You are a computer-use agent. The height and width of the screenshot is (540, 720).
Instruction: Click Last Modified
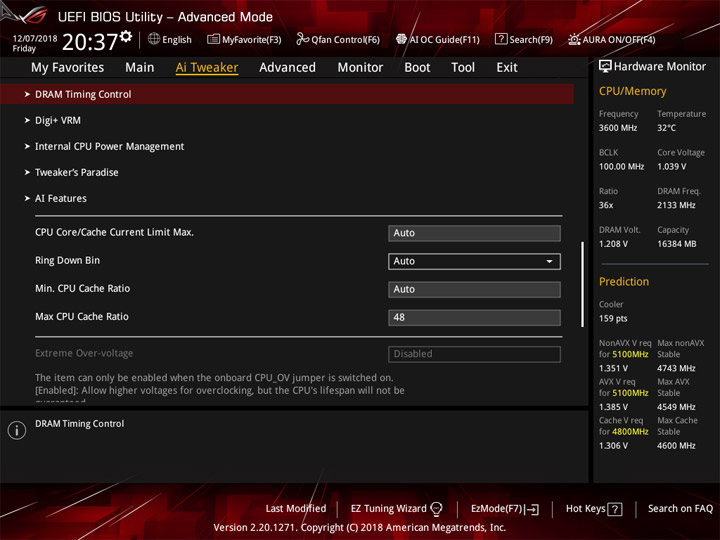point(296,509)
